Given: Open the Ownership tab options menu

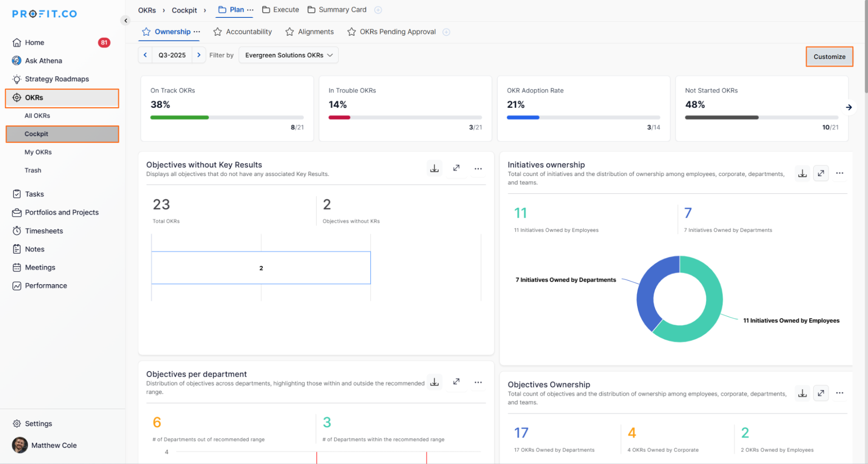Looking at the screenshot, I should pos(197,32).
